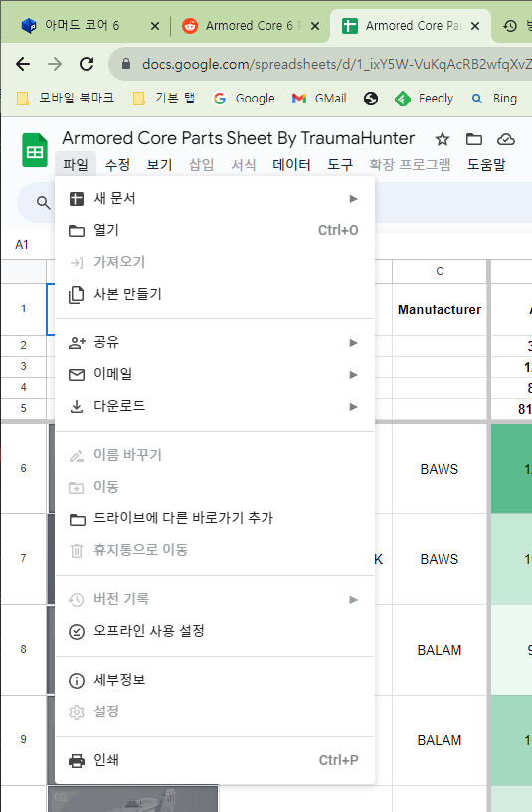532x812 pixels.
Task: Open the Bing bookmark
Action: [x=494, y=99]
